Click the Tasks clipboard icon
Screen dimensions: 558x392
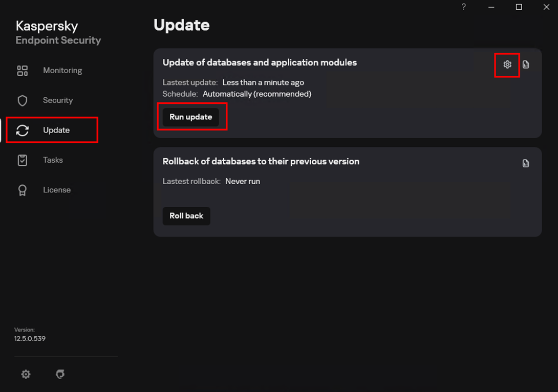tap(23, 160)
